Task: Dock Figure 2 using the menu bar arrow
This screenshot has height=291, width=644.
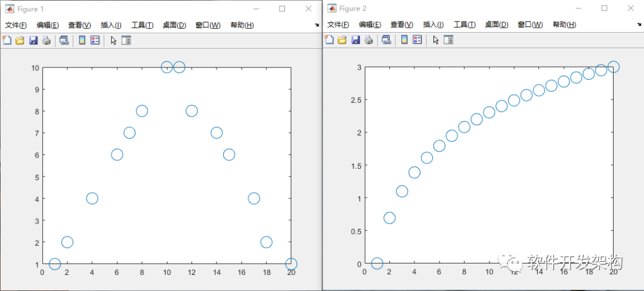Action: tap(639, 24)
